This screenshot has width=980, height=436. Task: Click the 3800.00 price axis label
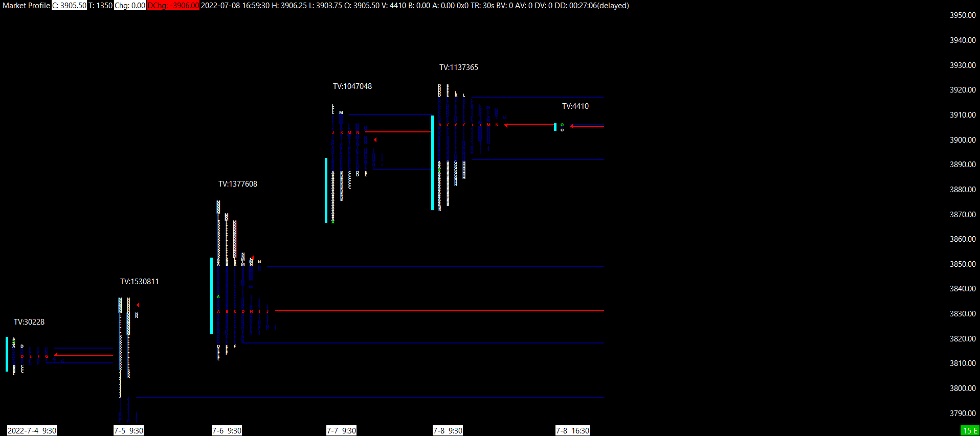pyautogui.click(x=963, y=388)
